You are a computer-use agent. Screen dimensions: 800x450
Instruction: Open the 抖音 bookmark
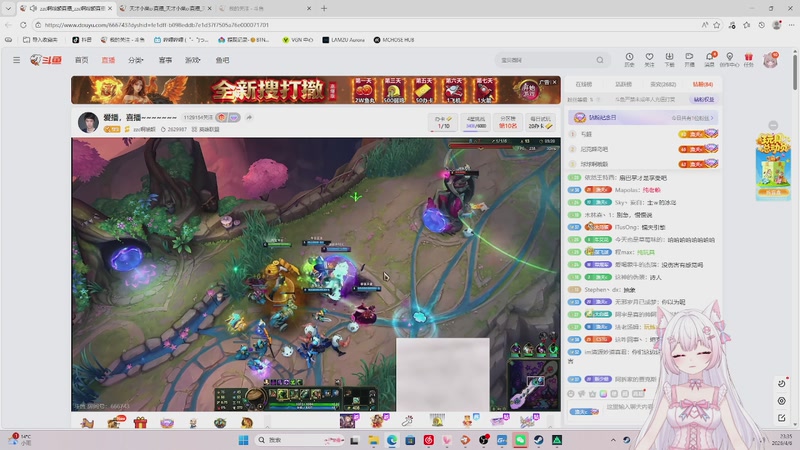coord(82,39)
